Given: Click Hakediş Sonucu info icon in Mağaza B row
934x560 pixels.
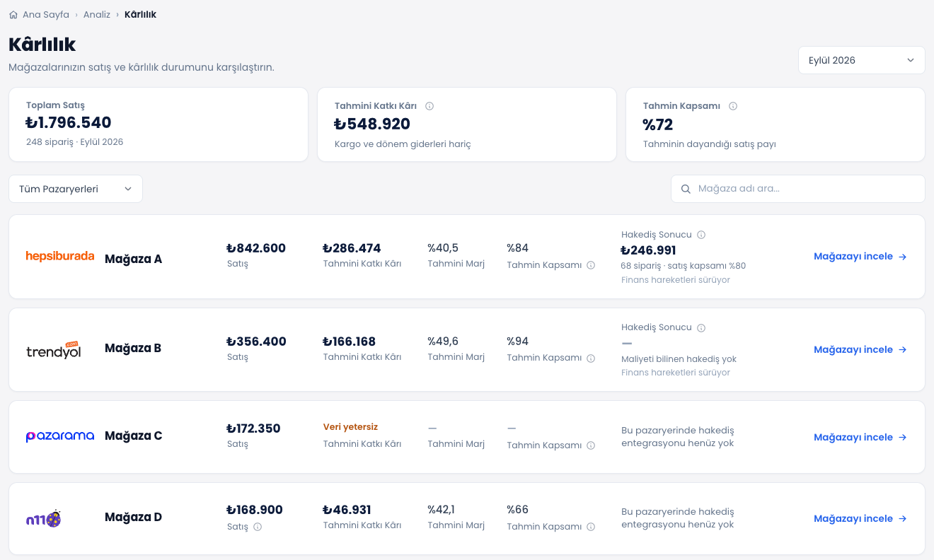Looking at the screenshot, I should [x=701, y=328].
